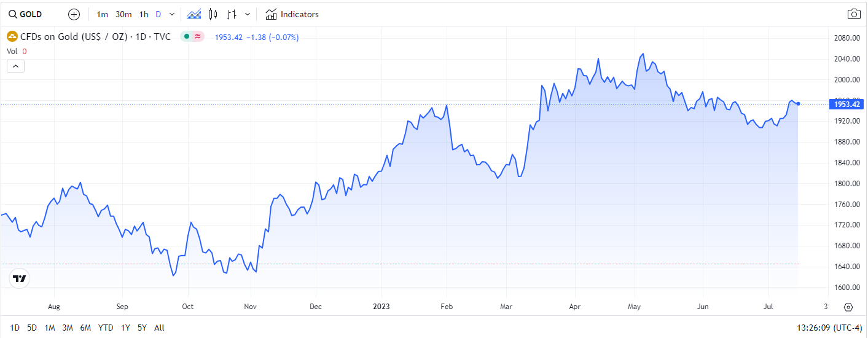Click the 2023 label on time axis

tap(382, 306)
